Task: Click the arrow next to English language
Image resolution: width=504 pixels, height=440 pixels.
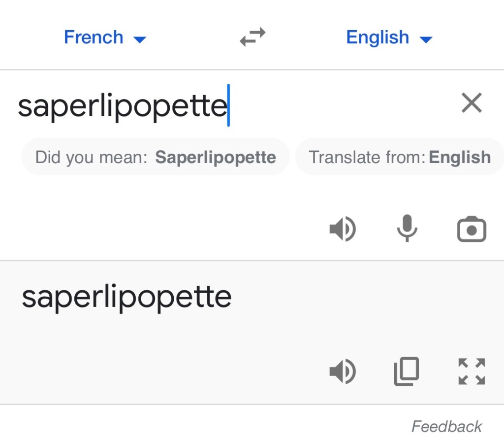Action: (426, 39)
